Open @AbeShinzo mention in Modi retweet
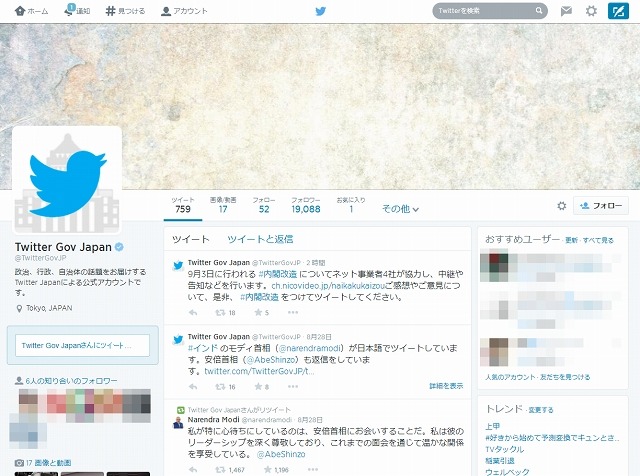The width and height of the screenshot is (640, 476). [x=281, y=454]
